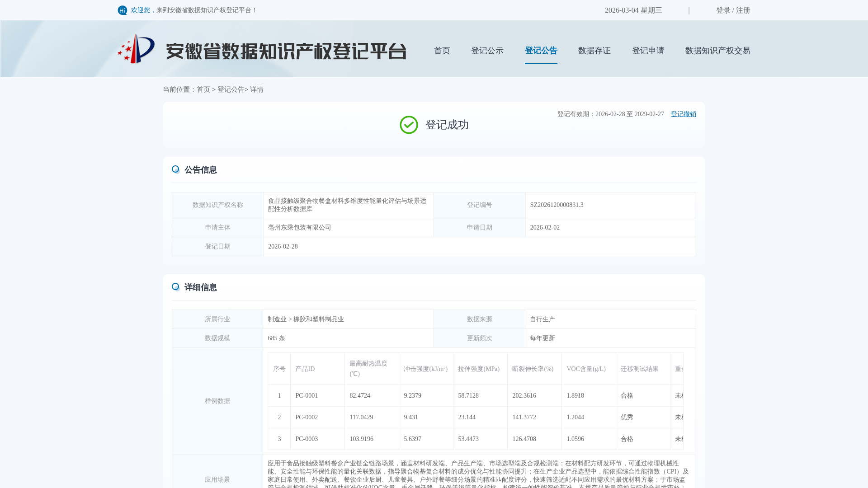Viewport: 868px width, 488px height.
Task: Click the 登记撤销 link
Action: click(683, 114)
